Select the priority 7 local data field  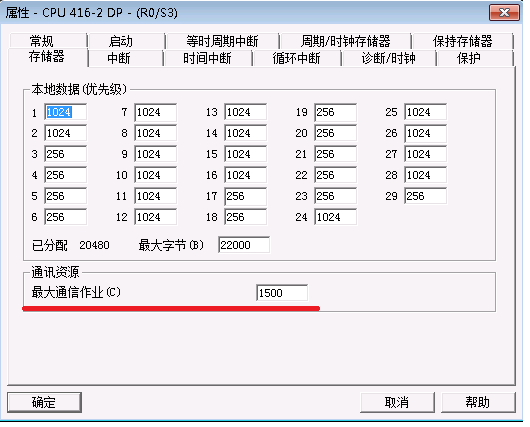(155, 112)
